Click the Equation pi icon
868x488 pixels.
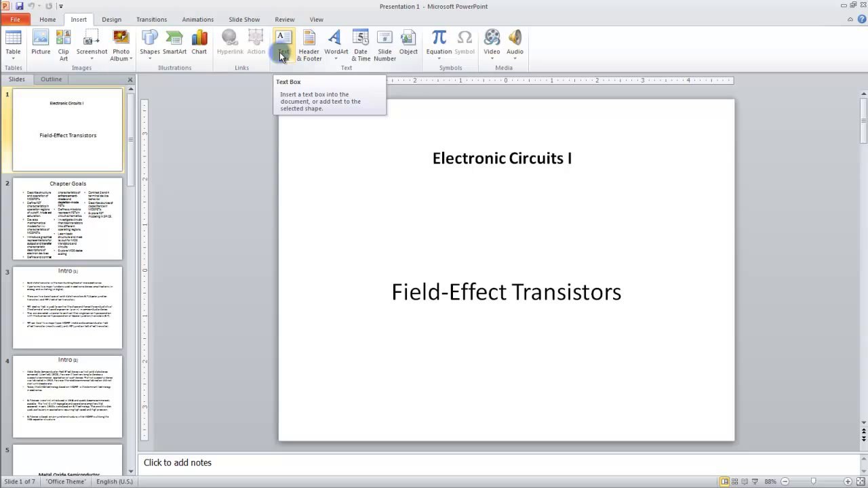click(x=439, y=38)
